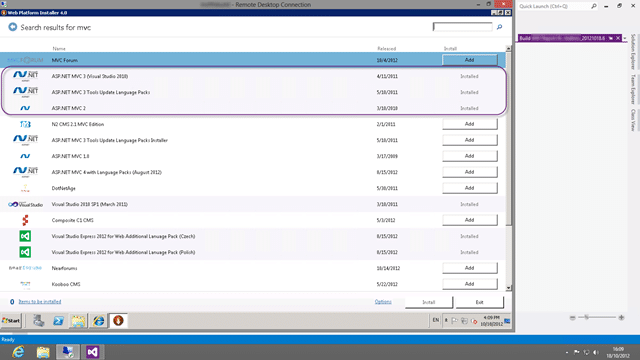Click the ASP.NET logo of MVC 3 (Visual Studio 2010)
640x360 pixels.
tap(25, 76)
